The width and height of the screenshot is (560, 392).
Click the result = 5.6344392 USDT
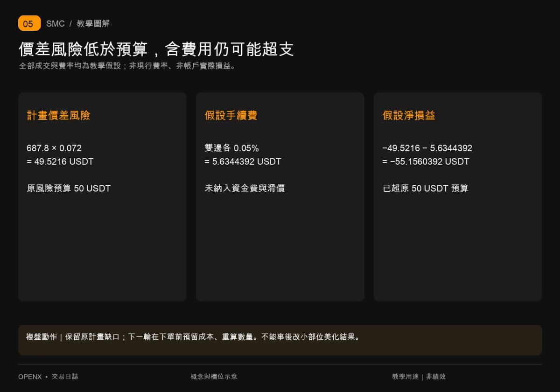tap(243, 162)
